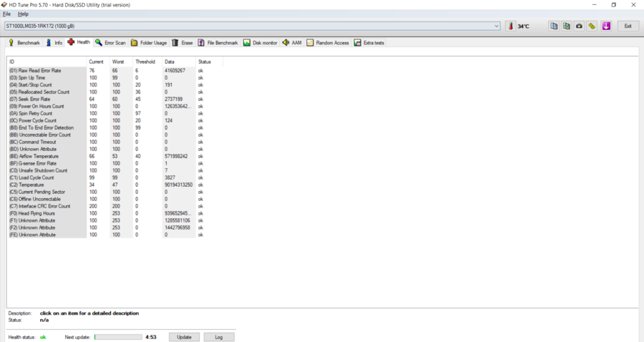Open the Folder Usage tab
The width and height of the screenshot is (644, 342).
[149, 43]
